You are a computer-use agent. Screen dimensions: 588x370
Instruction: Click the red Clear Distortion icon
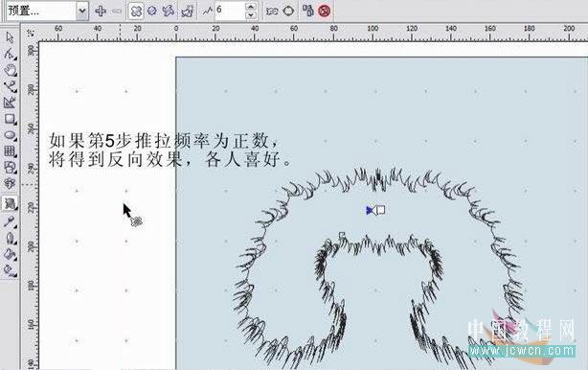tap(324, 11)
